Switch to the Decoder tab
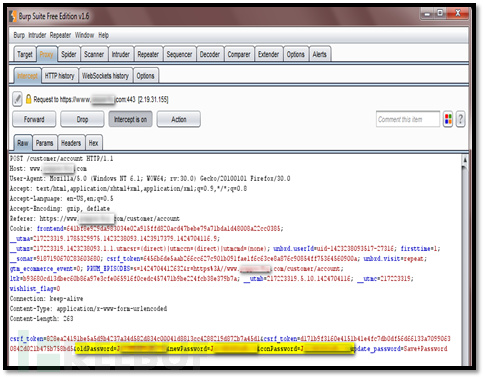 click(x=210, y=54)
